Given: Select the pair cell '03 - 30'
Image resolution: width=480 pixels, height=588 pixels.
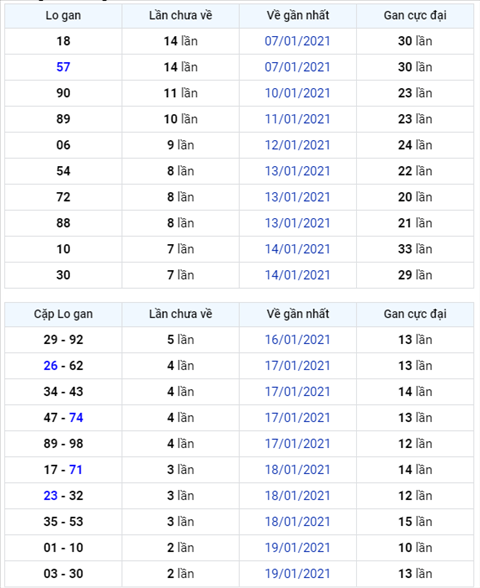Looking at the screenshot, I should tap(63, 574).
